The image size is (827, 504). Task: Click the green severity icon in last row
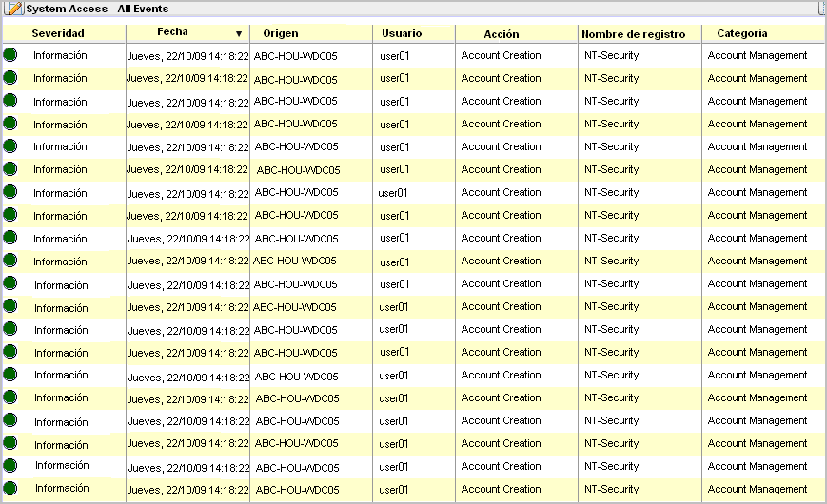pos(10,489)
